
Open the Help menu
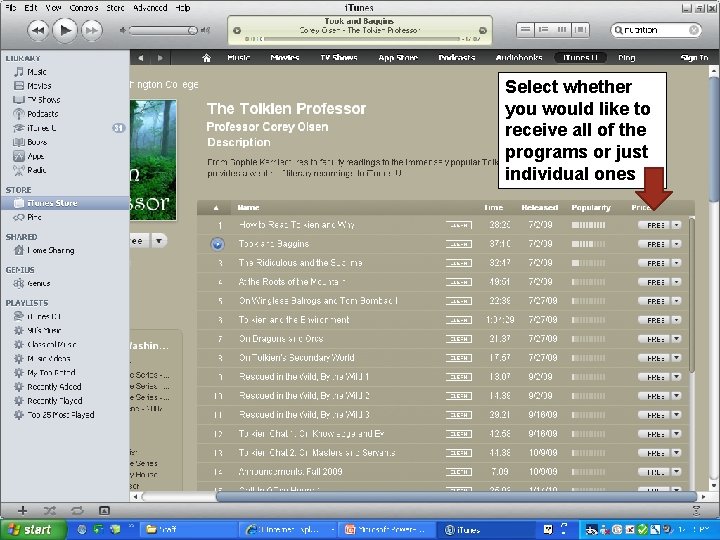tap(183, 8)
